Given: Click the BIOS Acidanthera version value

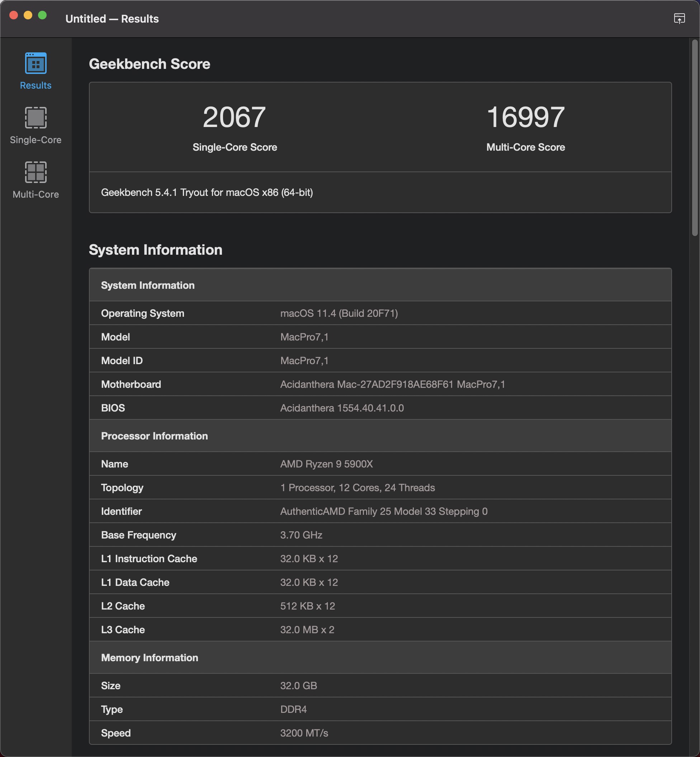Looking at the screenshot, I should click(342, 408).
